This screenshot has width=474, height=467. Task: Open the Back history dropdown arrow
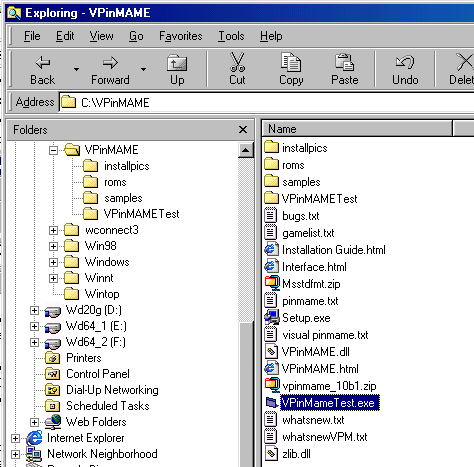[76, 69]
